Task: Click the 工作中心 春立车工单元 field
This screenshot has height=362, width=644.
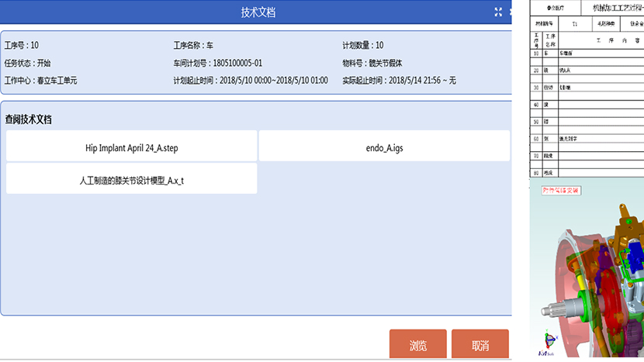Action: [40, 80]
